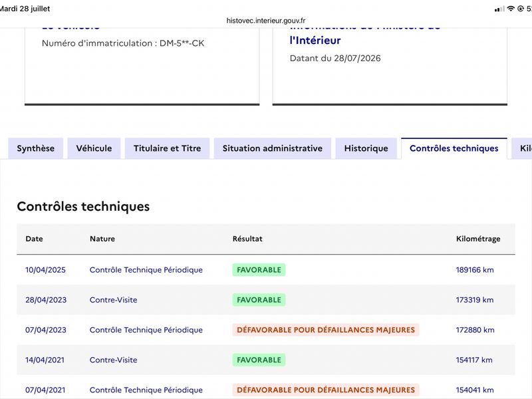Tap the Mardi 28 juillet date
The width and height of the screenshot is (532, 399).
pyautogui.click(x=25, y=9)
